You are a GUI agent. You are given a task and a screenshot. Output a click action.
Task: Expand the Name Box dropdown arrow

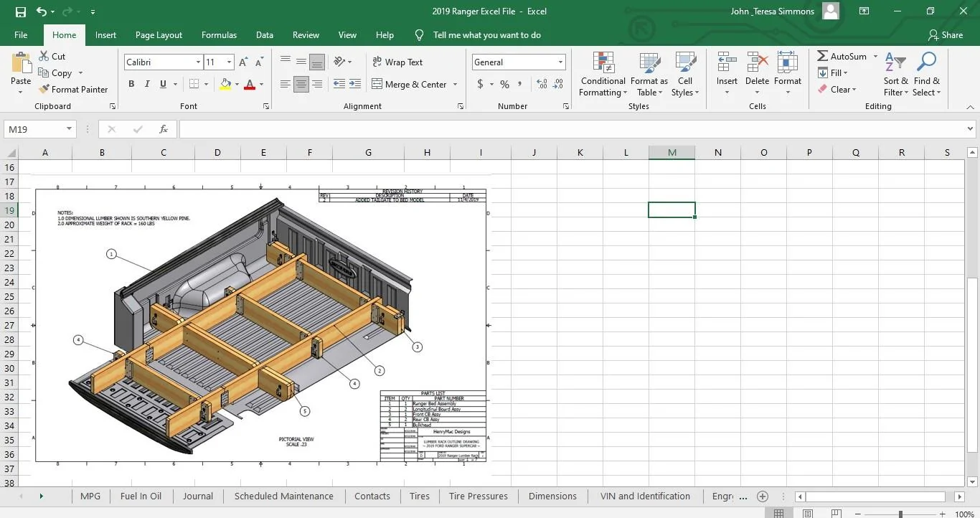click(x=70, y=129)
